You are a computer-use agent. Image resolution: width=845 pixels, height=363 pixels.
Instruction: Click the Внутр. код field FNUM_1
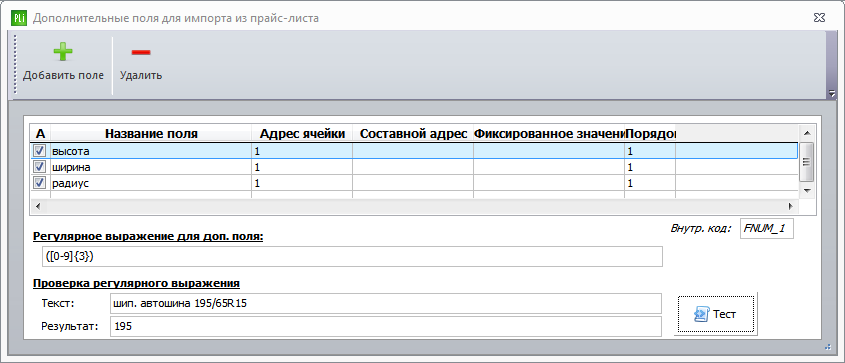pos(766,228)
